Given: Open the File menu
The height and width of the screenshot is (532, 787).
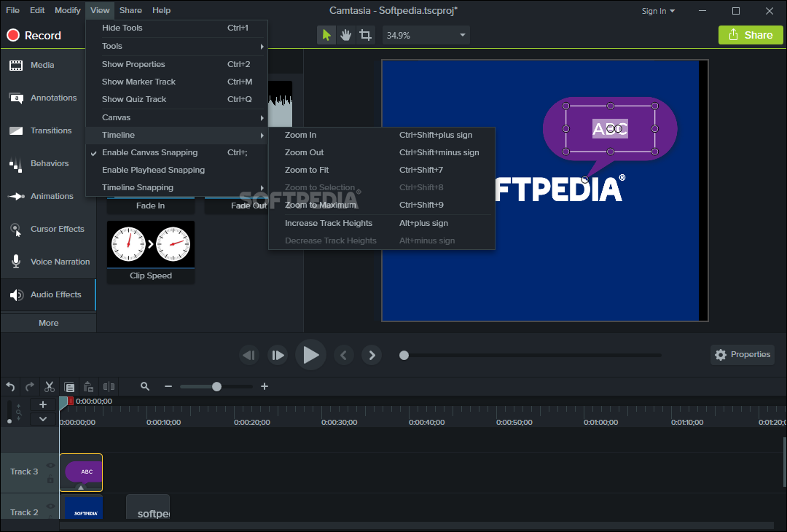Looking at the screenshot, I should (x=12, y=10).
